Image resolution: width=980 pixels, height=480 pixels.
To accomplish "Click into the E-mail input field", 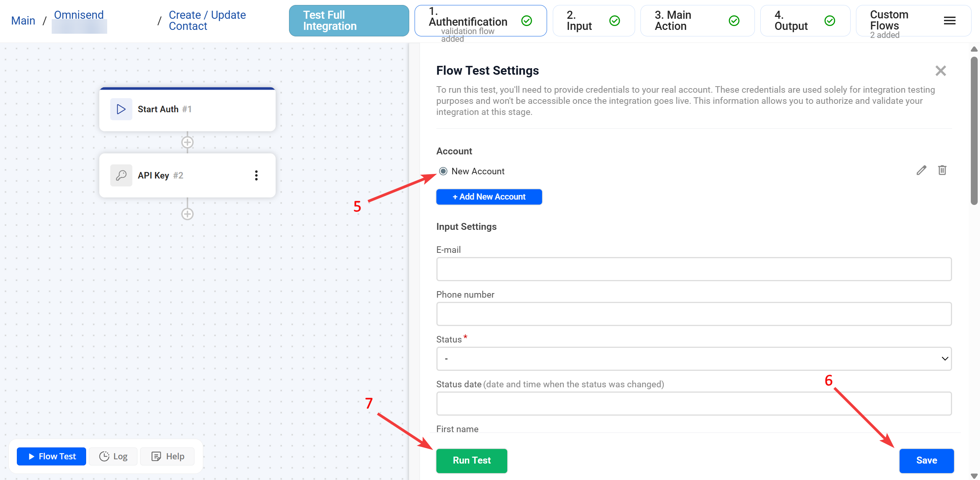I will (x=693, y=269).
